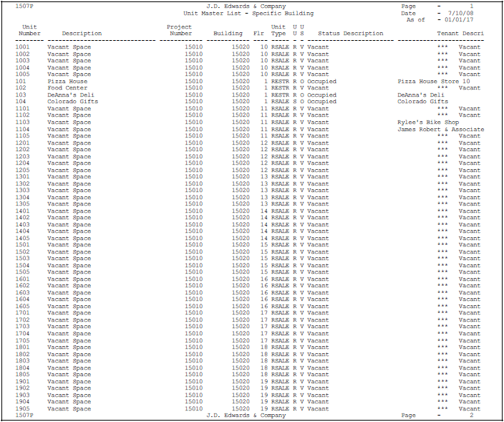Click the 'Flr' column header
Viewport: 504px width, 422px height.
pos(258,34)
